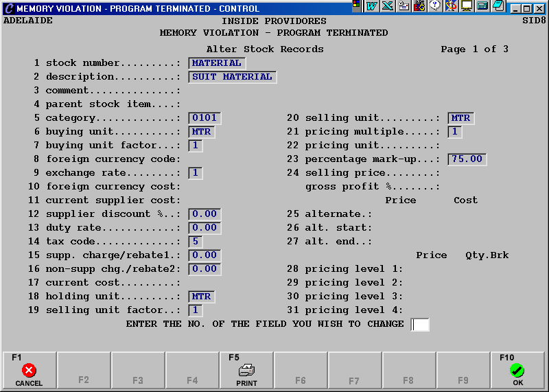Click the holding unit MTR field
This screenshot has width=549, height=392.
(201, 297)
